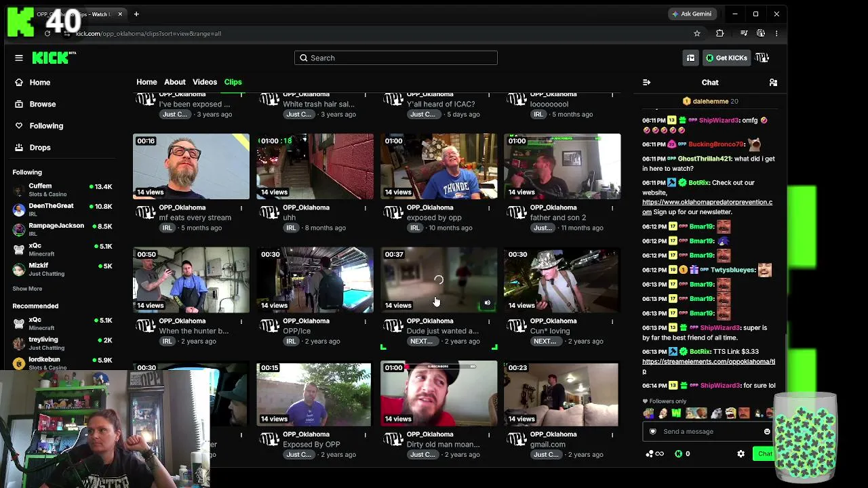868x488 pixels.
Task: Open the streamelements TTS link in chat
Action: 709,366
